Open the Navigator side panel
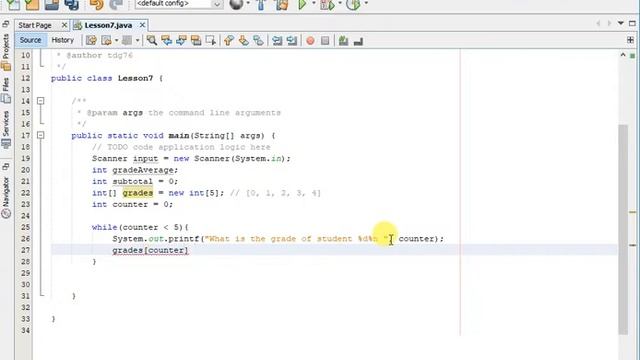The width and height of the screenshot is (640, 360). tap(6, 197)
